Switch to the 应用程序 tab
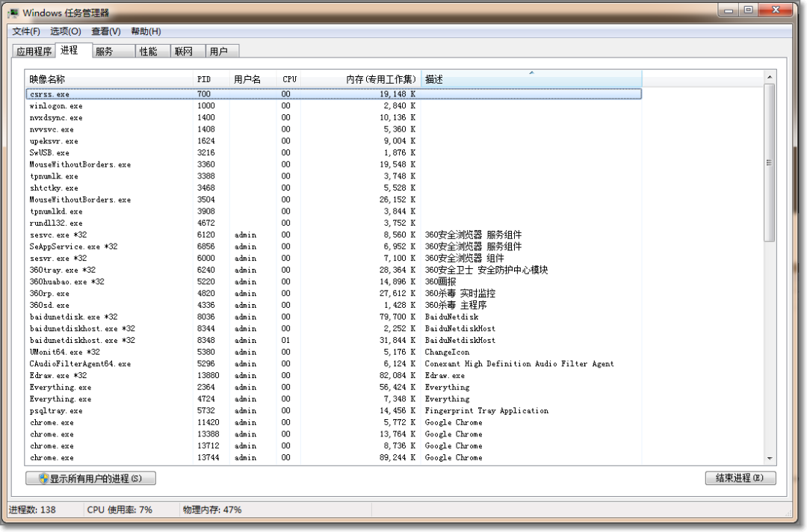The image size is (807, 532). pos(34,52)
